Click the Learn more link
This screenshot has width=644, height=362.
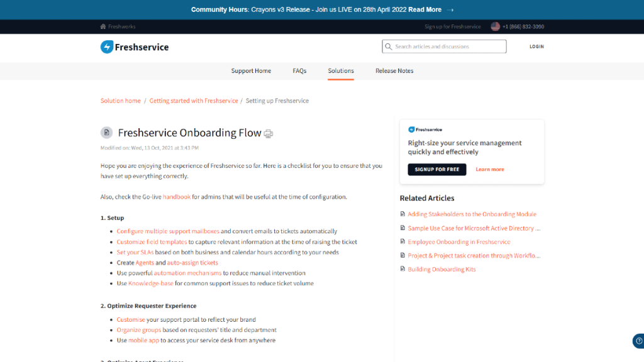[489, 169]
